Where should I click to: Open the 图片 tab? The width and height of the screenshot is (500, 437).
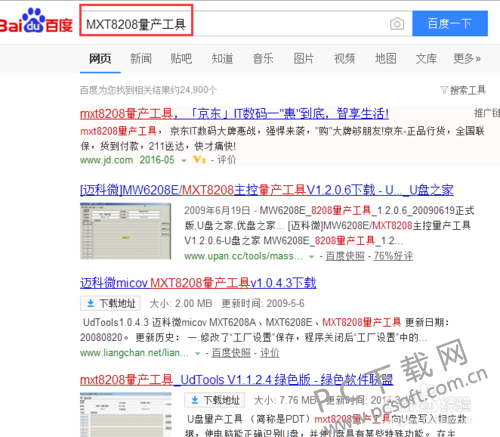pyautogui.click(x=304, y=59)
